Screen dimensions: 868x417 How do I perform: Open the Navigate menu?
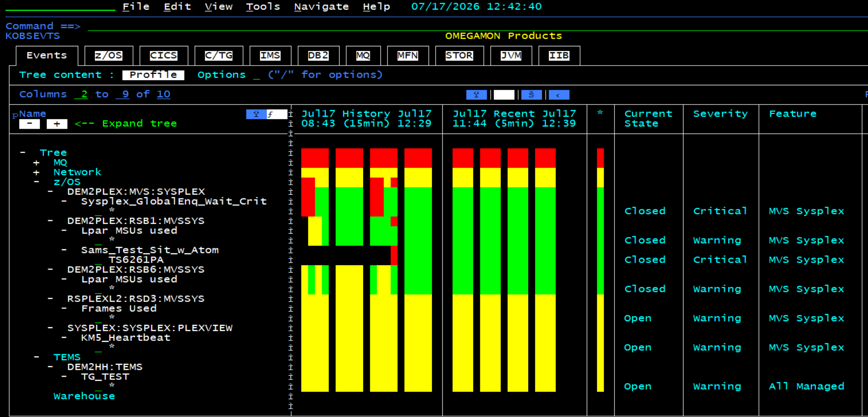(x=321, y=6)
